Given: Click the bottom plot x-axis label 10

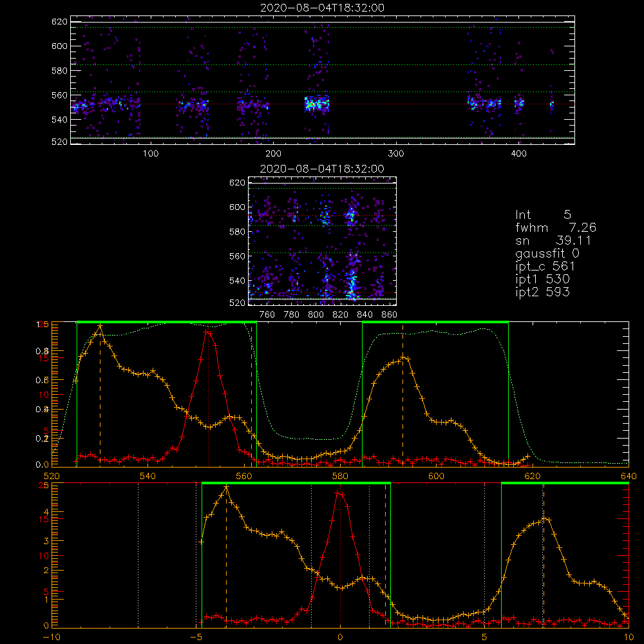Looking at the screenshot, I should tap(629, 638).
